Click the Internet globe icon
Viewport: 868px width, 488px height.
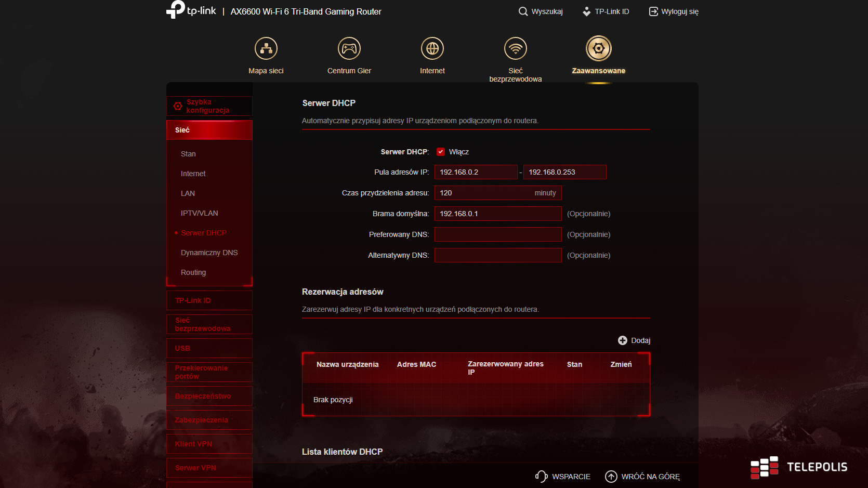(x=432, y=49)
